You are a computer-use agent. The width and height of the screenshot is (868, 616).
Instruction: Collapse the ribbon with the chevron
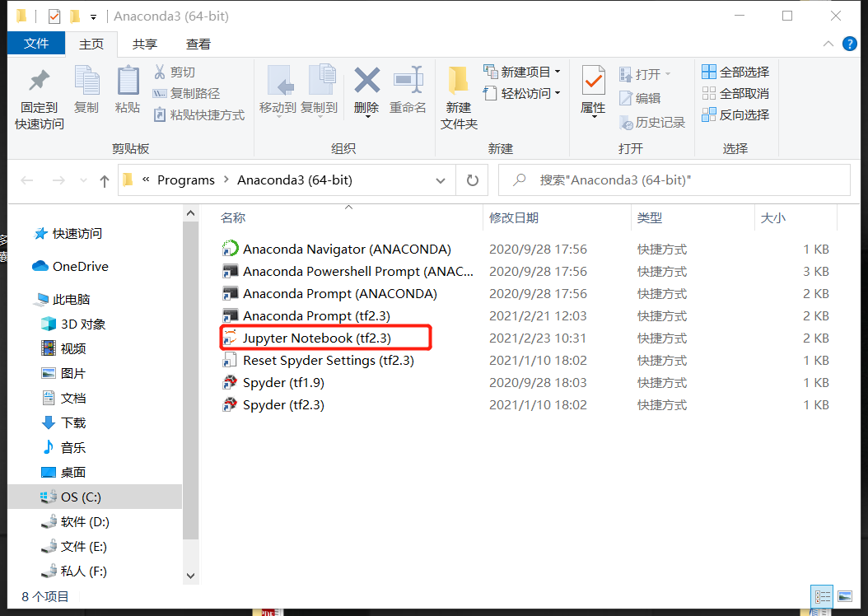828,44
